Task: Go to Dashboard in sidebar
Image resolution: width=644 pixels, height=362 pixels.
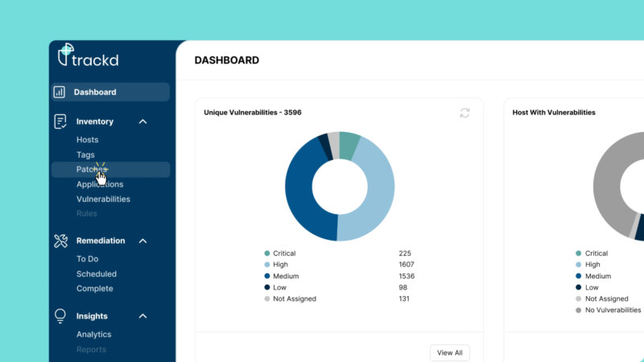Action: coord(110,92)
